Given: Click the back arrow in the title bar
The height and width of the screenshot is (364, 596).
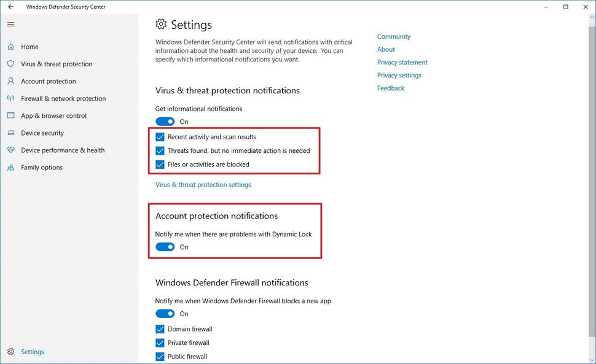Looking at the screenshot, I should (10, 6).
